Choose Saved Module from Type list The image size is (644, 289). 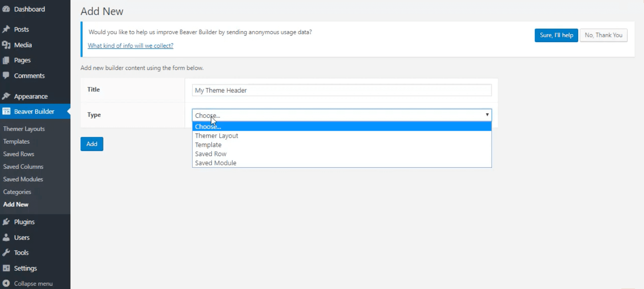342,163
